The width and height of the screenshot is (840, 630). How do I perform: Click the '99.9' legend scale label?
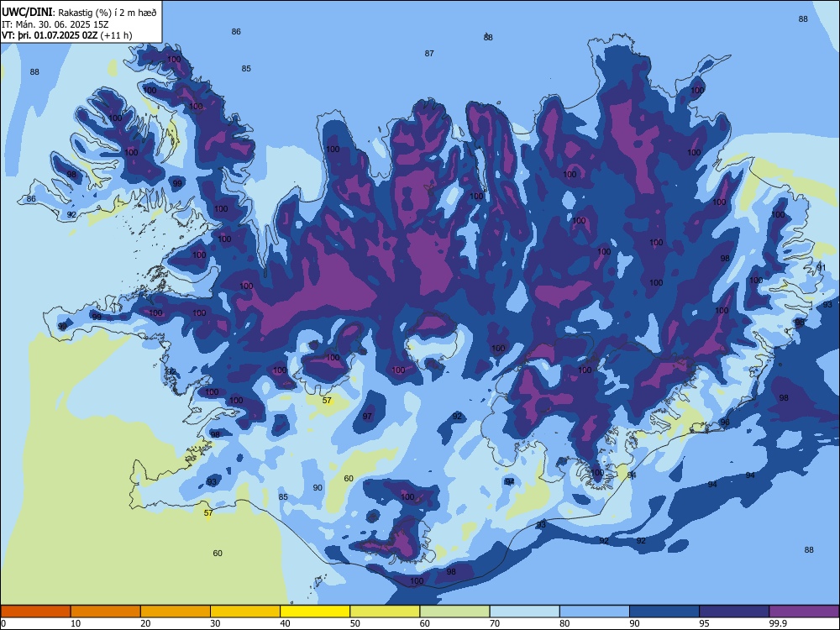click(778, 623)
